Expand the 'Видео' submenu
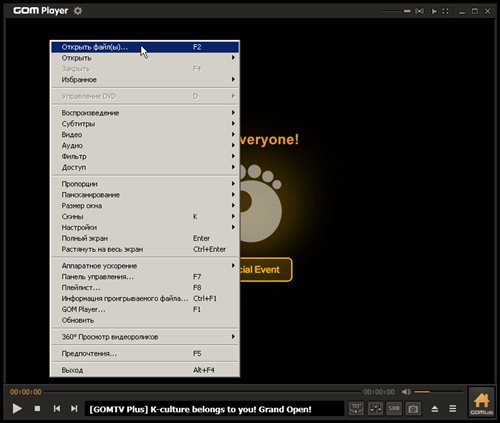This screenshot has height=423, width=500. click(x=145, y=134)
